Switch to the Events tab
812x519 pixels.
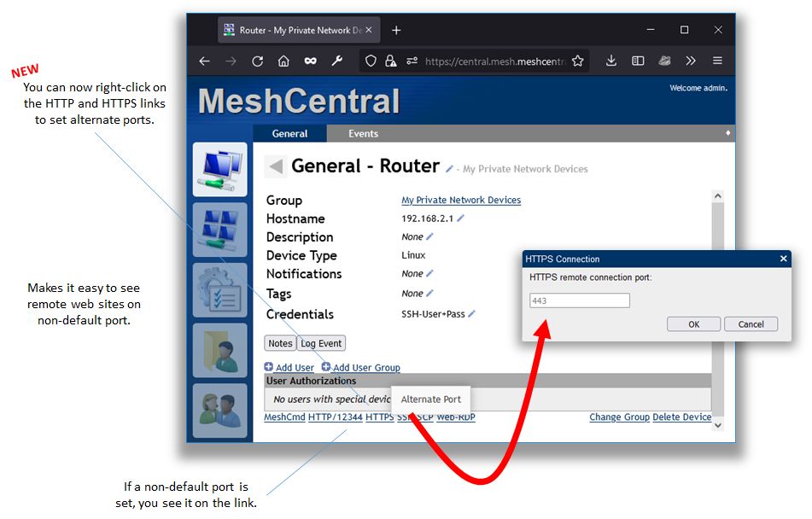(363, 134)
